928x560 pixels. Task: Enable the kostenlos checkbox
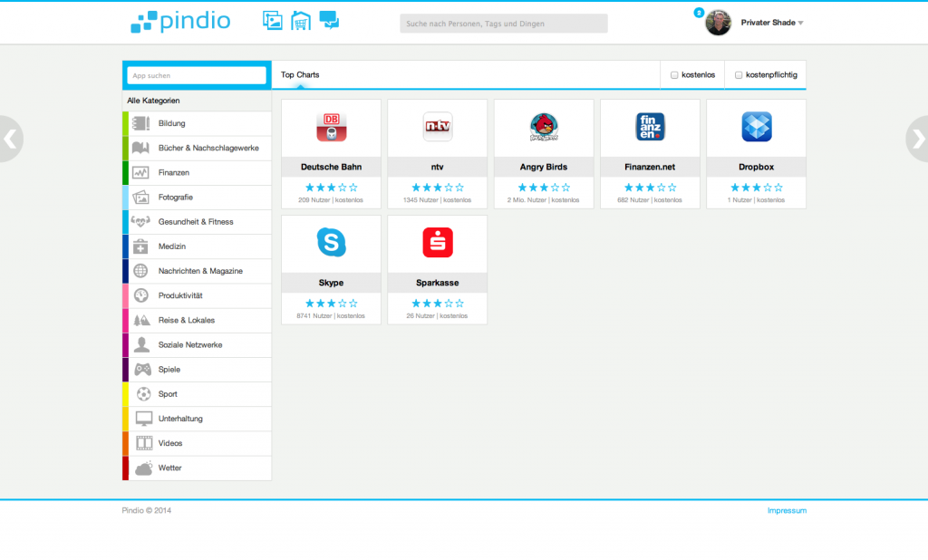click(674, 75)
